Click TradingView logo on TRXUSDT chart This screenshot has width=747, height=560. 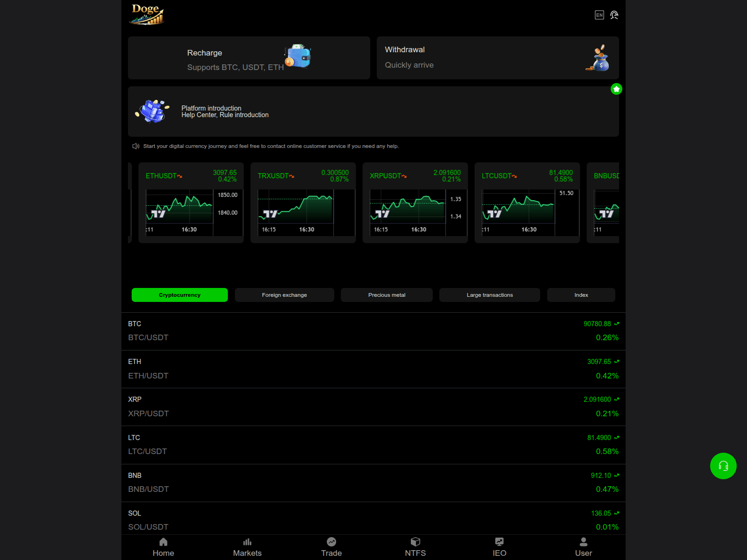tap(271, 214)
